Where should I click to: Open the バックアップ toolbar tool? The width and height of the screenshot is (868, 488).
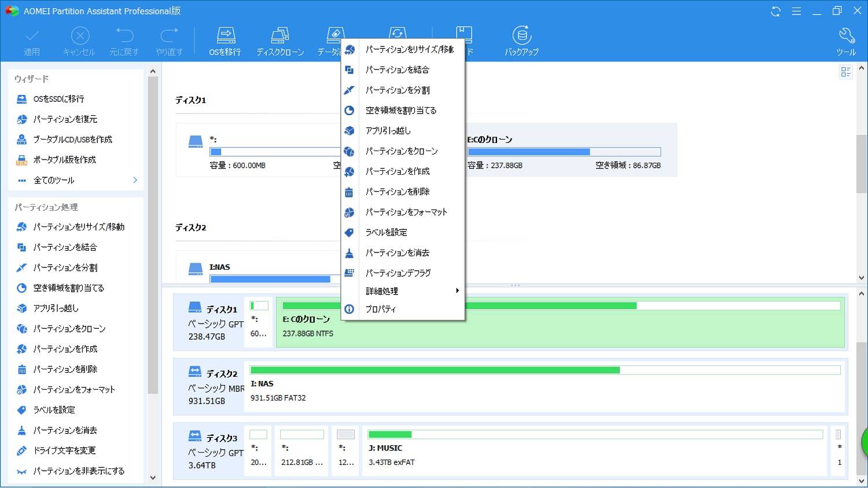click(521, 42)
